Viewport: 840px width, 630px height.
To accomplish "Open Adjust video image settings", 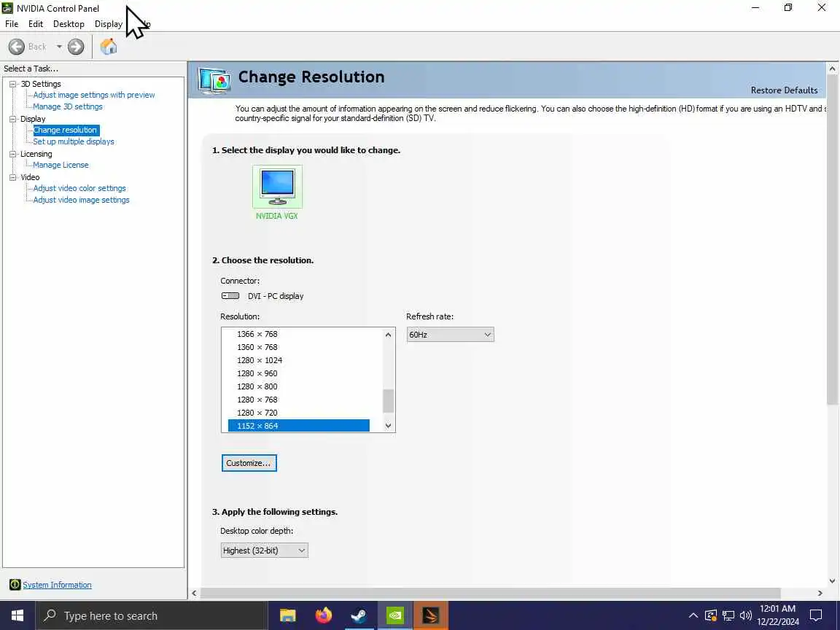I will [x=81, y=201].
